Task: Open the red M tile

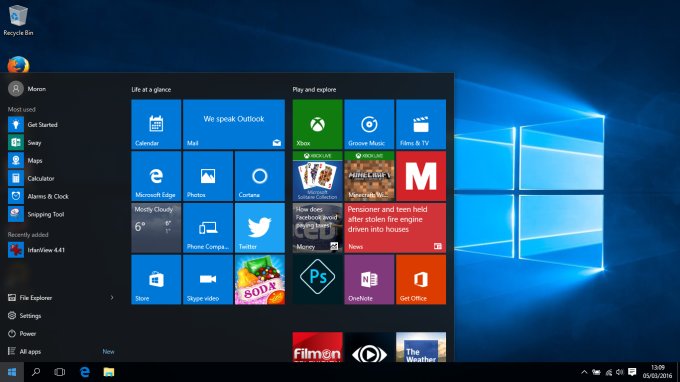Action: 421,176
